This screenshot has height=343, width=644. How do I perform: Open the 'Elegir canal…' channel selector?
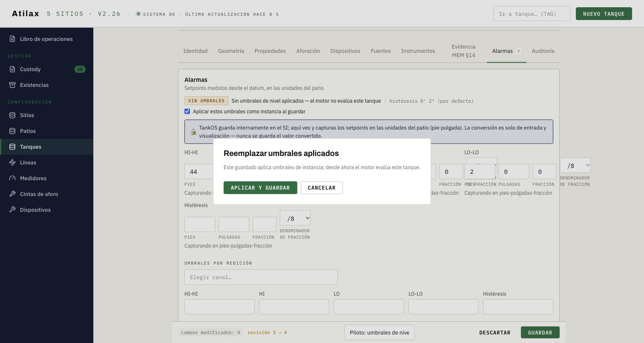(x=261, y=277)
